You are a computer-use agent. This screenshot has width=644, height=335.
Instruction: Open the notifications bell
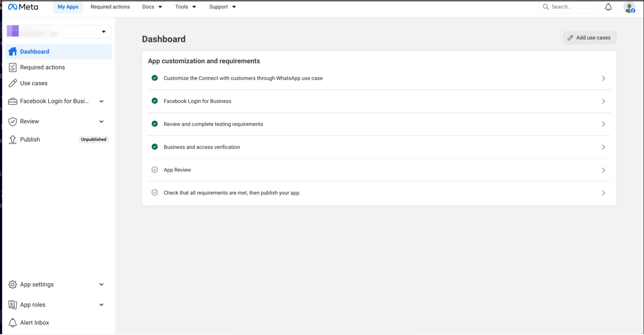[608, 7]
